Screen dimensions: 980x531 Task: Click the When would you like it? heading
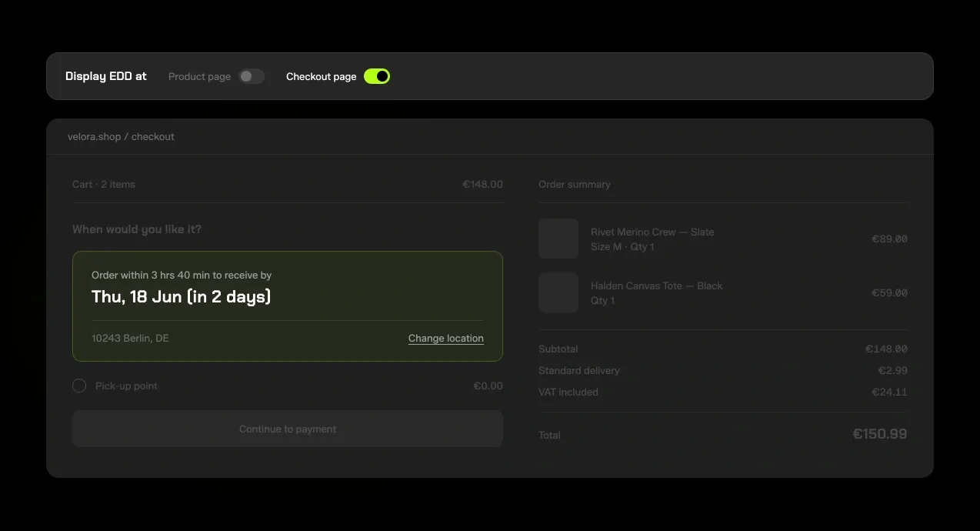click(137, 229)
